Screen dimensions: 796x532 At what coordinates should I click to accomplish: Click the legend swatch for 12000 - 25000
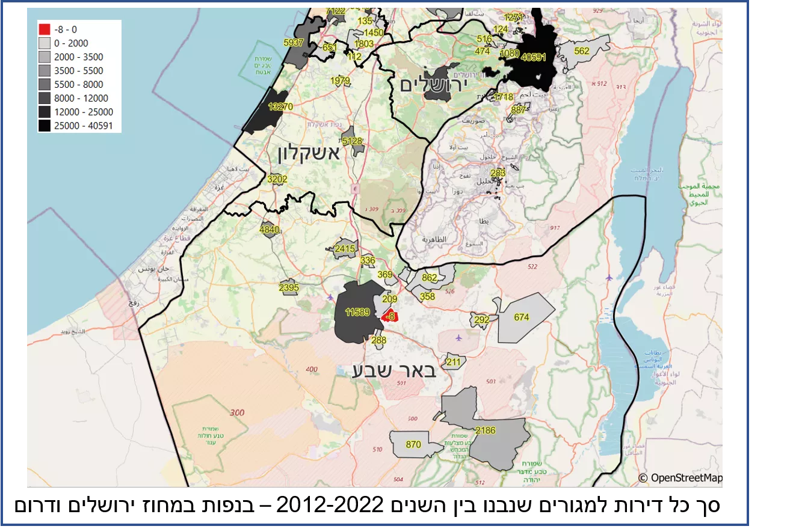(x=45, y=112)
